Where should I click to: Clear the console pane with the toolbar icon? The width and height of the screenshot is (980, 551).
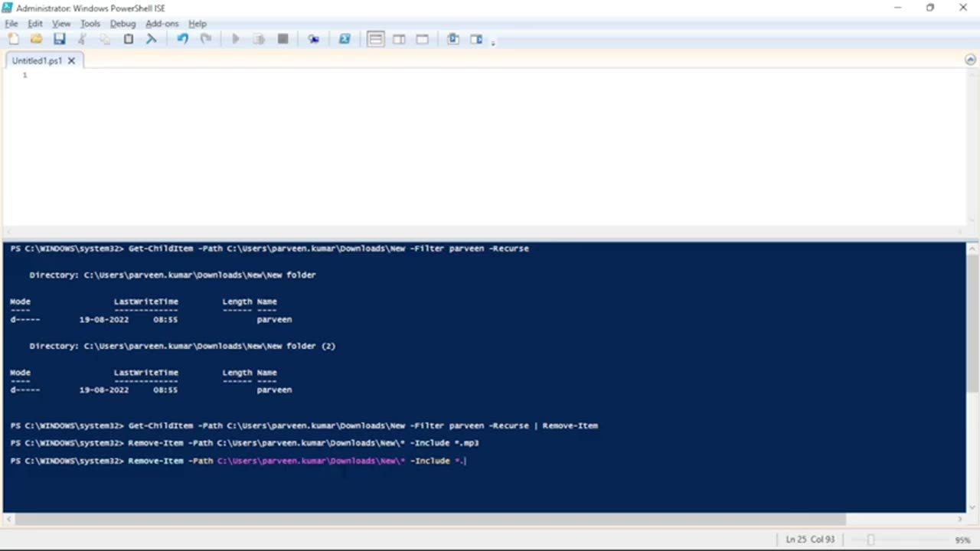tap(152, 39)
